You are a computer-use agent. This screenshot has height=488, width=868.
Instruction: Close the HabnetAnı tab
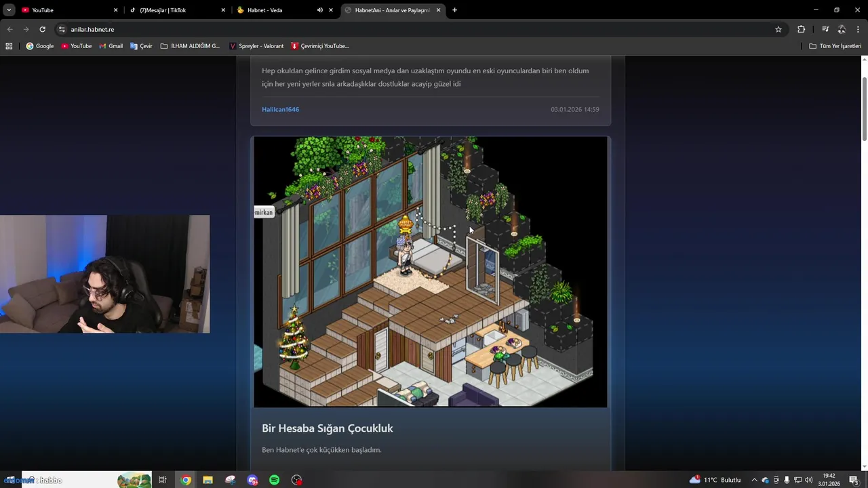439,10
